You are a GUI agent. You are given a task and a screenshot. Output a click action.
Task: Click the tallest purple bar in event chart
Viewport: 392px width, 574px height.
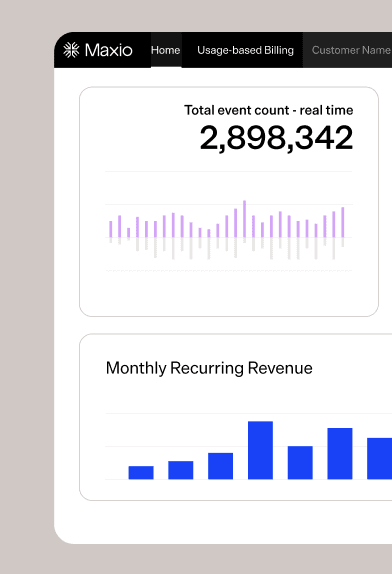[x=244, y=219]
